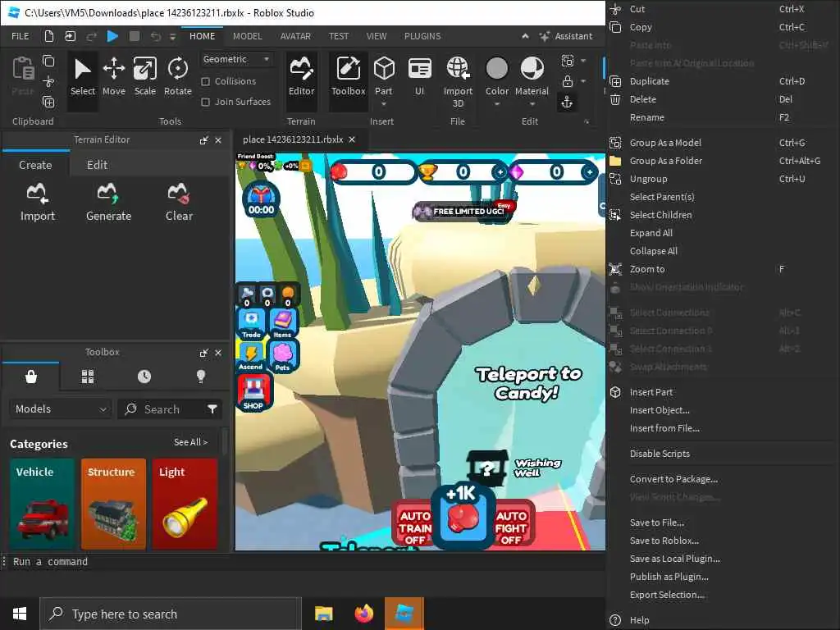
Task: Expand the Color dropdown arrow
Action: coord(496,104)
